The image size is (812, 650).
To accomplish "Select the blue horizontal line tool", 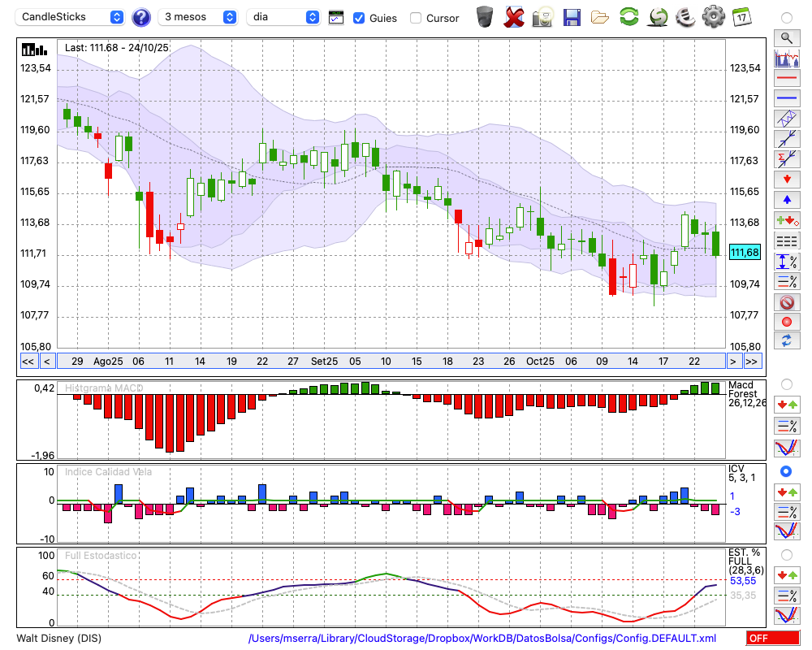I will pos(786,98).
